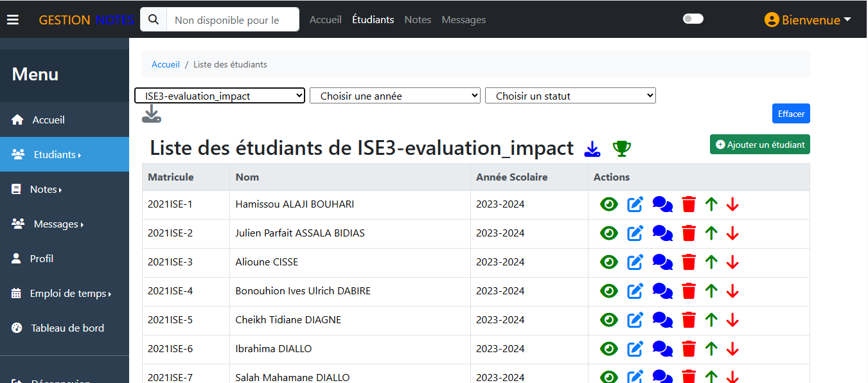Move Julien Parfait ASSALA BIDIAS up with green arrow
This screenshot has height=383, width=868.
711,233
